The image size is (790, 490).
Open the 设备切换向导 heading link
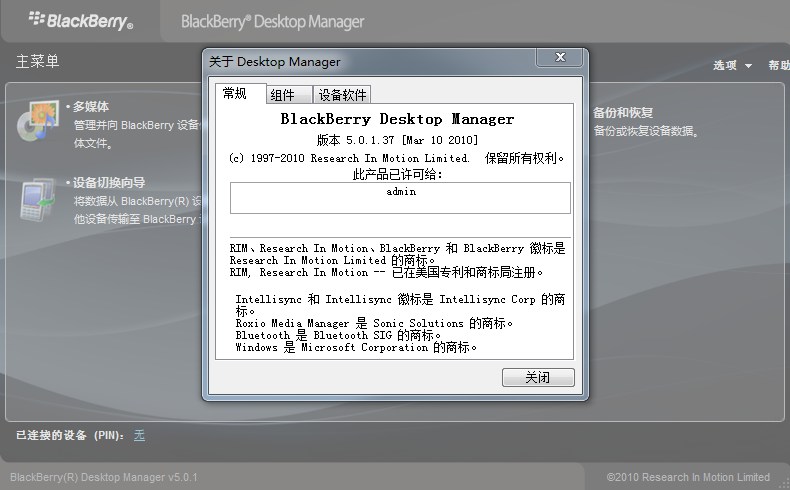tap(108, 183)
